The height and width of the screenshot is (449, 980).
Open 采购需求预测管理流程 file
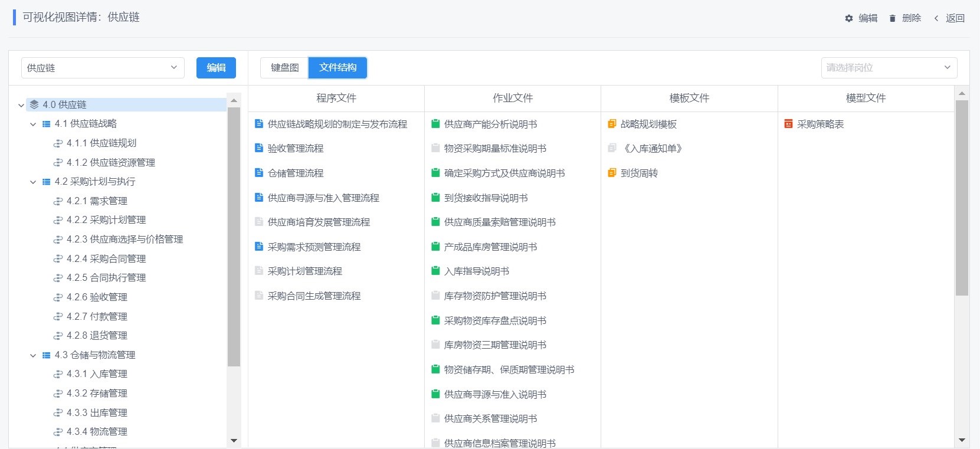(x=314, y=247)
